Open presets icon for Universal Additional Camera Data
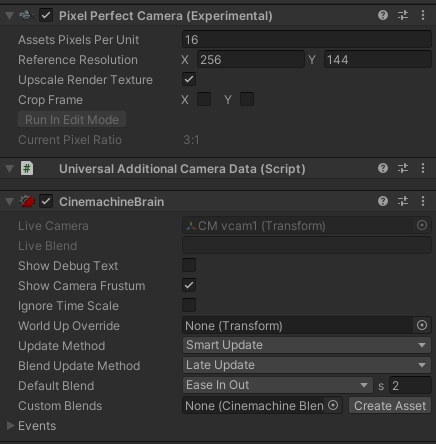Viewport: 436px width, 444px height. click(403, 168)
